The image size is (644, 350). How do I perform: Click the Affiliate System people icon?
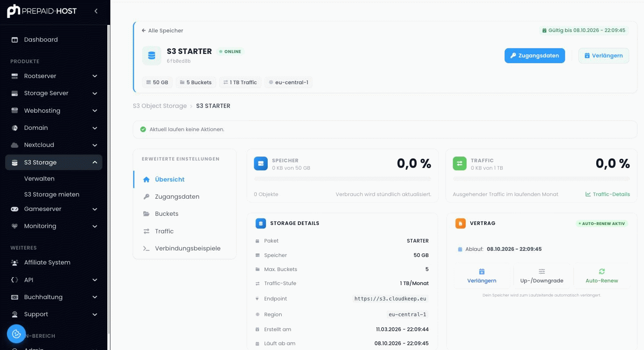(x=14, y=262)
